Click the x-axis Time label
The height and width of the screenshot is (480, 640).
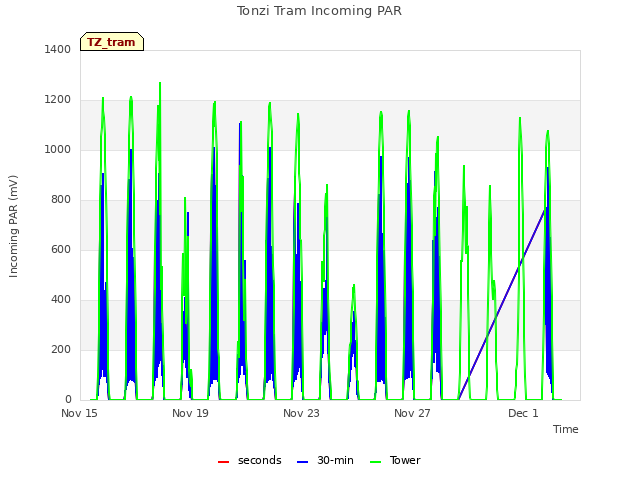[566, 429]
